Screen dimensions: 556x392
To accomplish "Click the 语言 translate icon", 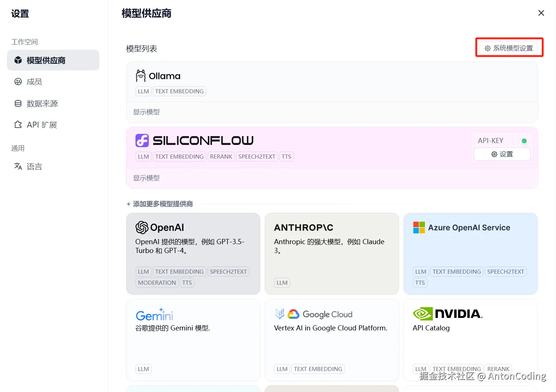I will [x=18, y=166].
